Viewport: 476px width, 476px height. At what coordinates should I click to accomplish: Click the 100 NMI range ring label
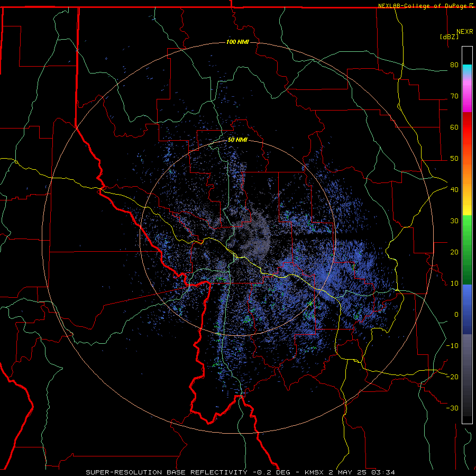tap(237, 42)
